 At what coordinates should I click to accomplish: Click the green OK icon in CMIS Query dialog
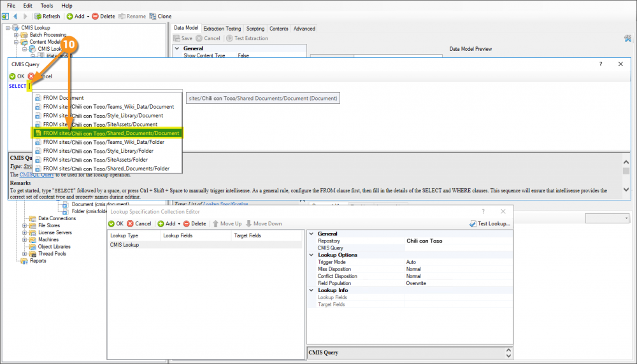12,76
